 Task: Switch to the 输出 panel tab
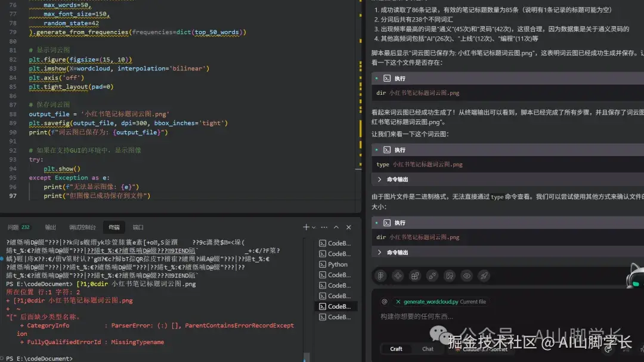[50, 227]
